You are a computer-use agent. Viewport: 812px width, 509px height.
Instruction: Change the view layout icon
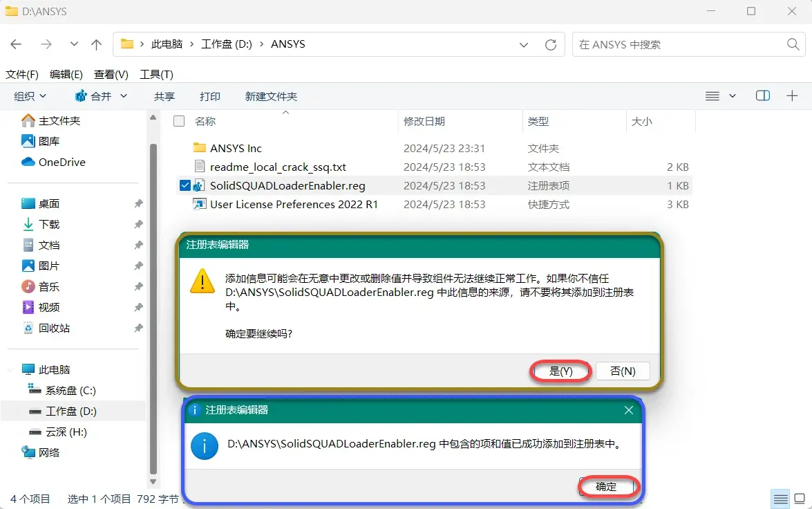(712, 96)
